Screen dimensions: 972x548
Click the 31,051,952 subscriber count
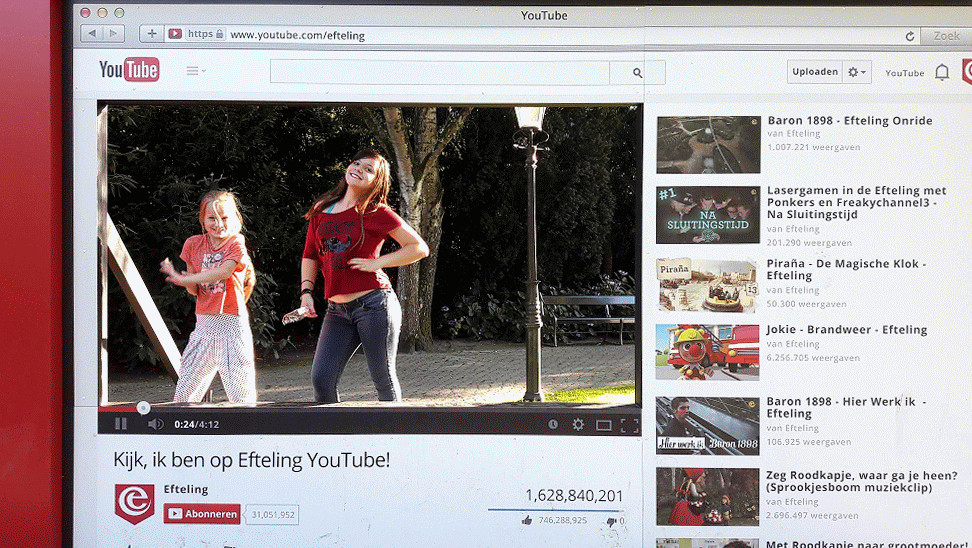coord(273,515)
